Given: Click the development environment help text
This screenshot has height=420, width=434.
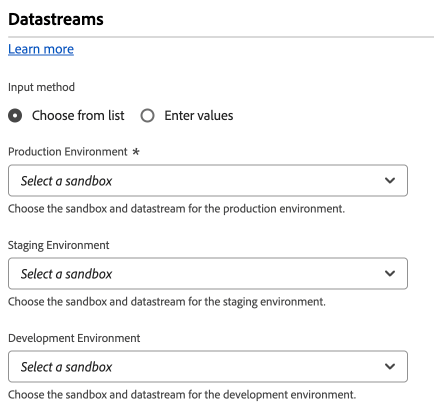Looking at the screenshot, I should pyautogui.click(x=182, y=395).
